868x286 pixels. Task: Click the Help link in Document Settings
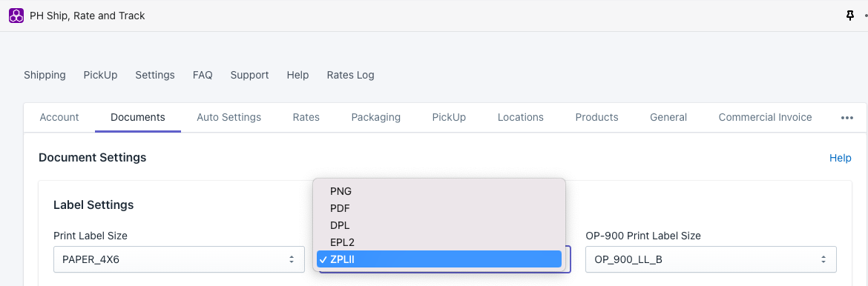tap(840, 159)
